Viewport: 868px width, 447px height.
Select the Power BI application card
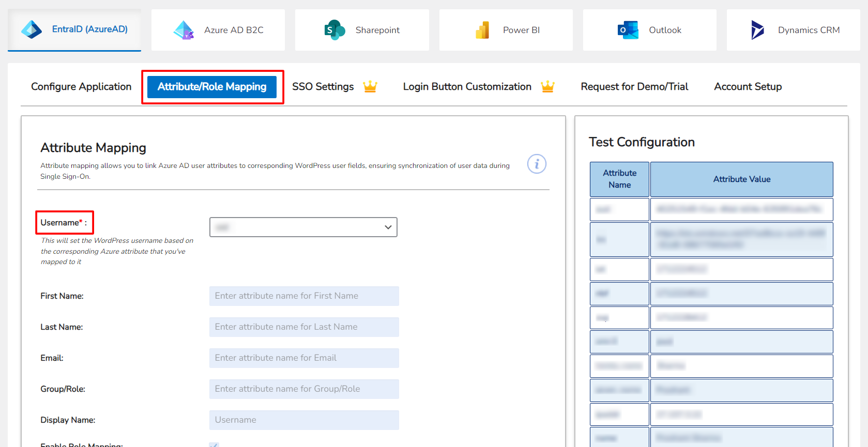(x=506, y=30)
